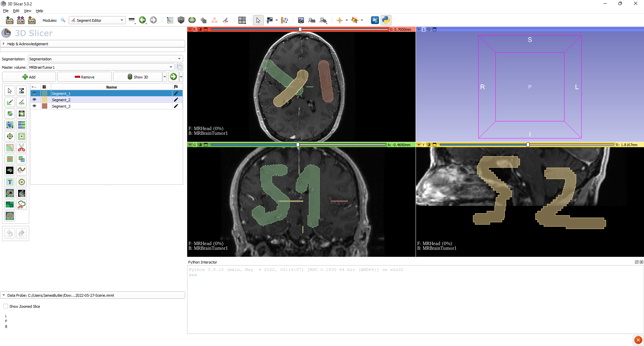Screen dimensions: 644x346
Task: Open the Edit menu
Action: 16,11
